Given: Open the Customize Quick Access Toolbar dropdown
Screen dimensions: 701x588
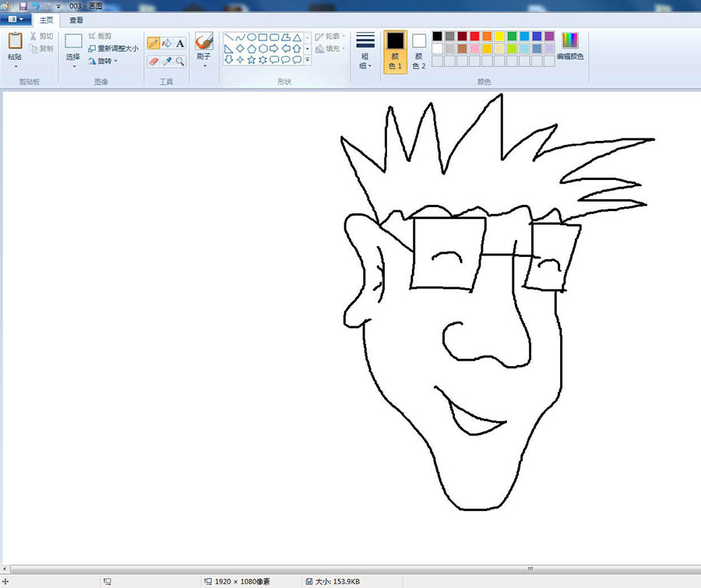Looking at the screenshot, I should [x=58, y=6].
